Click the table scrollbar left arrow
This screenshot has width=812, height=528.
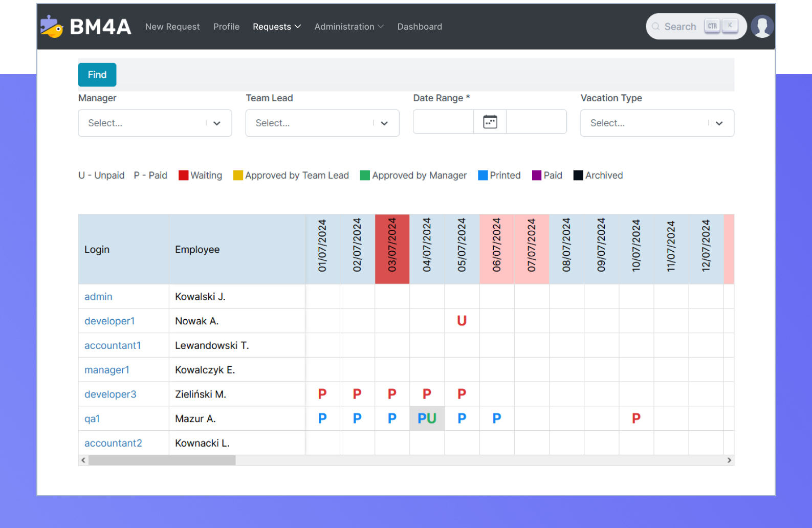point(83,460)
